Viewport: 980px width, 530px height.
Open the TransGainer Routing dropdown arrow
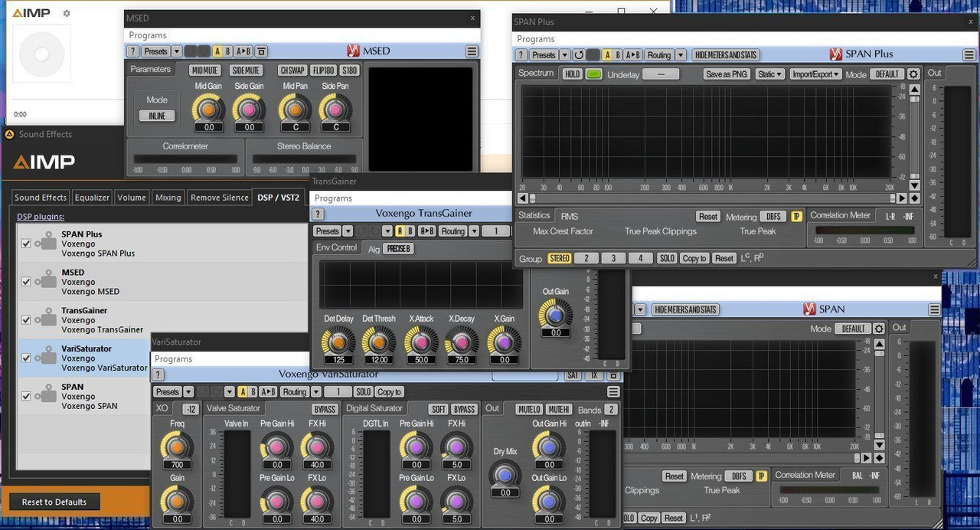[x=474, y=231]
